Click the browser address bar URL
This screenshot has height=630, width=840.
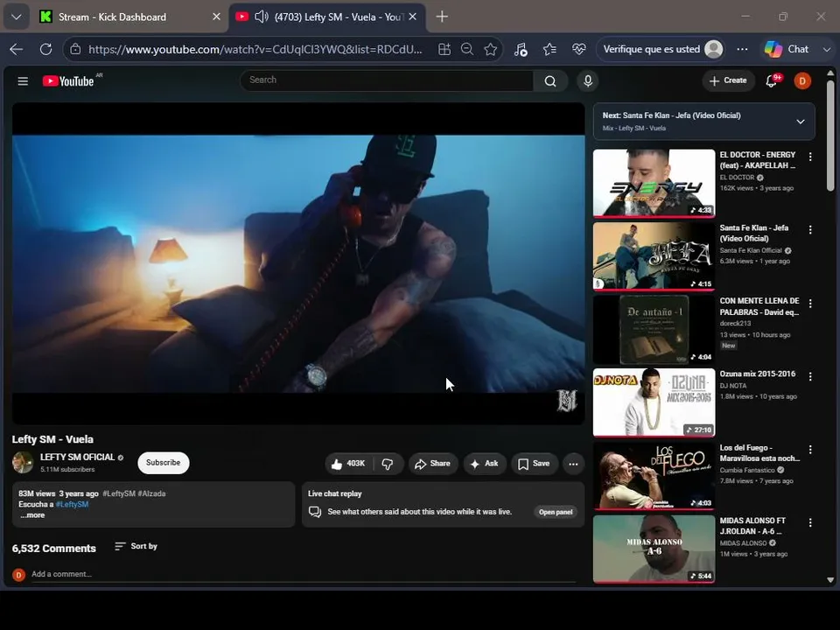255,49
